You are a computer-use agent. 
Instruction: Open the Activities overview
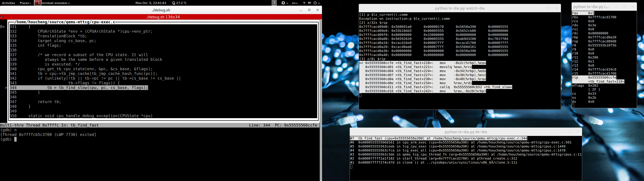[9, 3]
